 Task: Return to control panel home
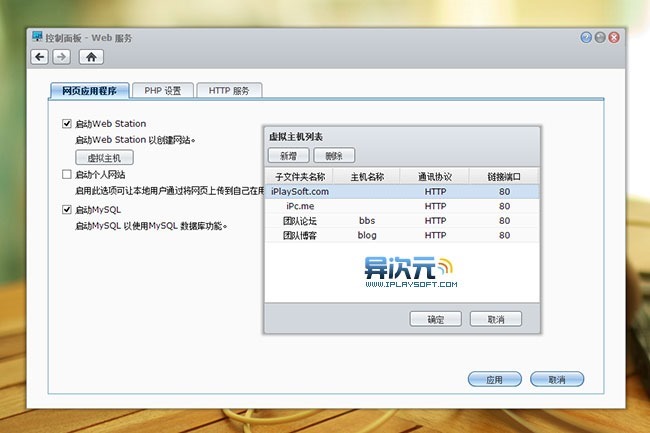pos(91,57)
